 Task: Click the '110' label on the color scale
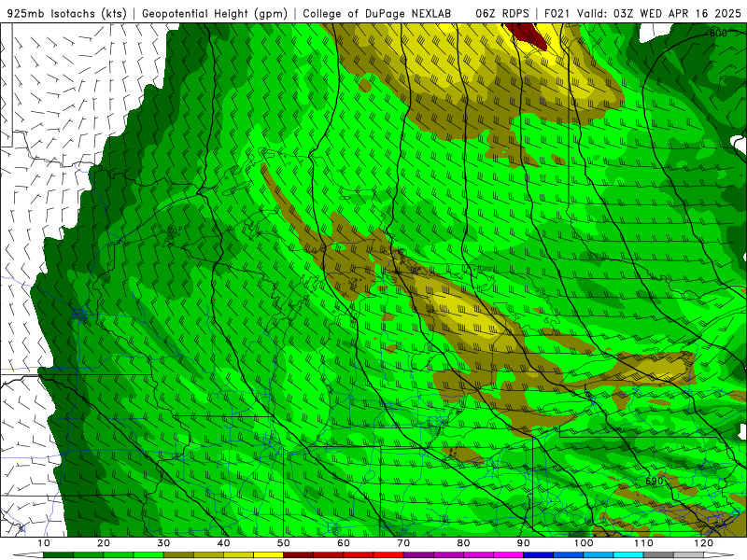(x=643, y=543)
